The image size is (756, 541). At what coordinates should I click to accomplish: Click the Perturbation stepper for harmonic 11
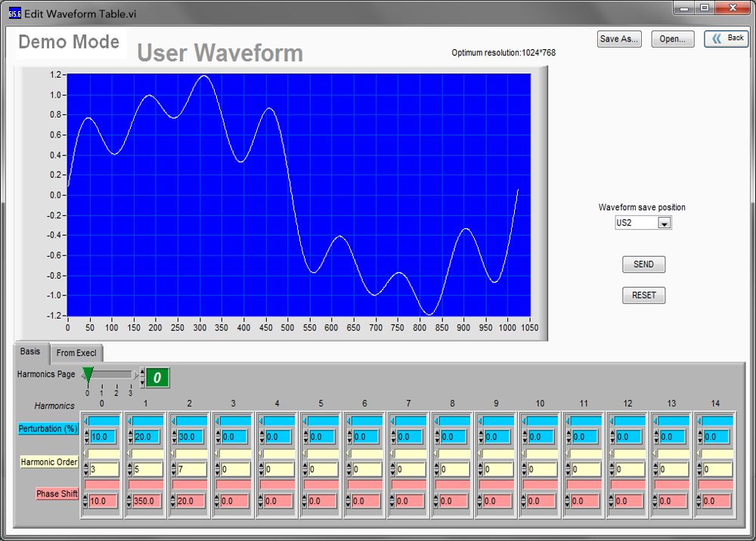569,437
